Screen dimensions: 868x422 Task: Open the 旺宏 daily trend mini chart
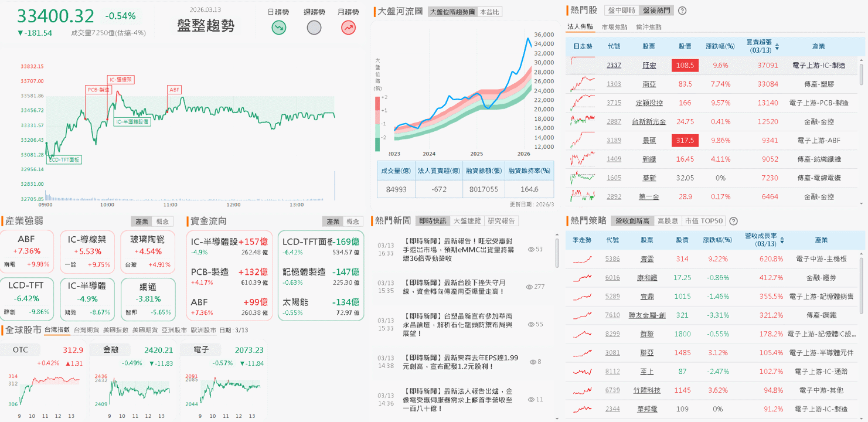[x=583, y=65]
